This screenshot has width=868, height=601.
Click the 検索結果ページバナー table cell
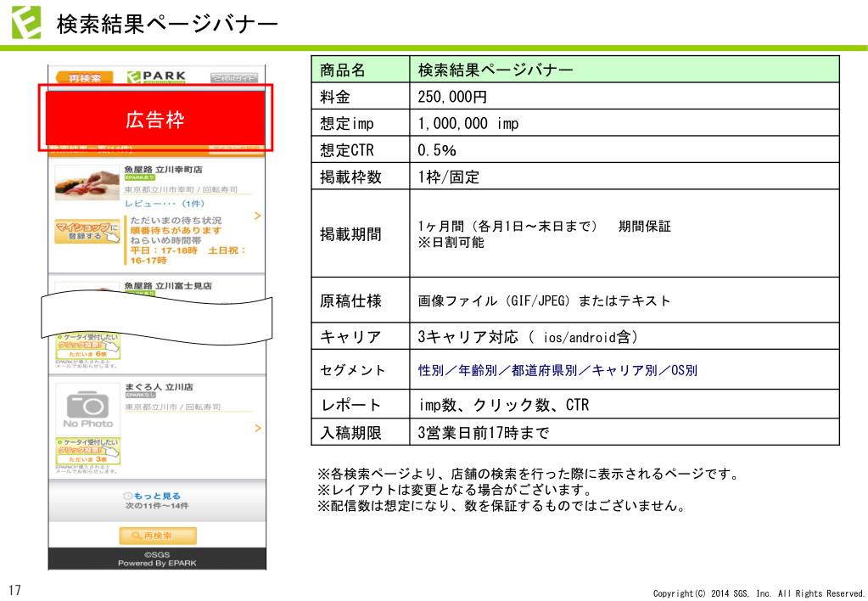point(624,70)
